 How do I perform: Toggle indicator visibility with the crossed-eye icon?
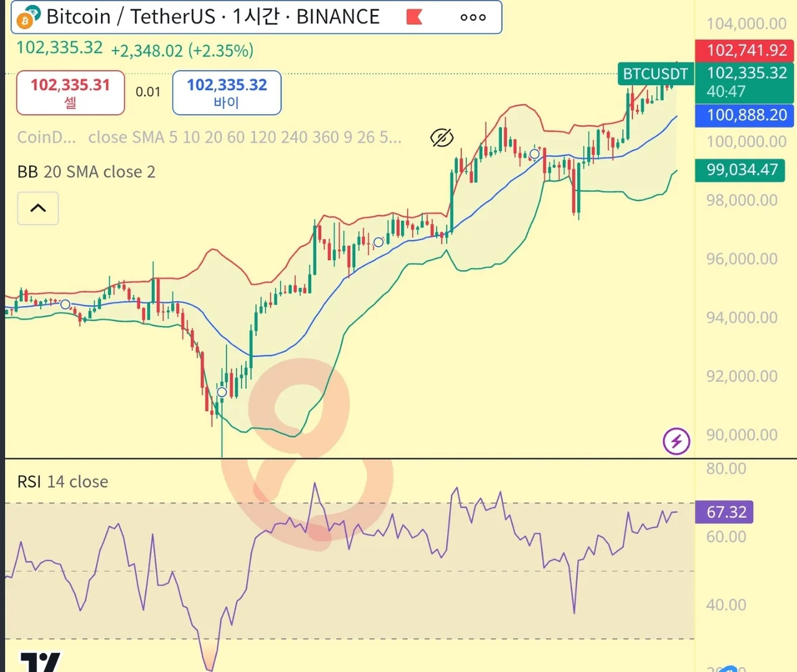[x=441, y=138]
